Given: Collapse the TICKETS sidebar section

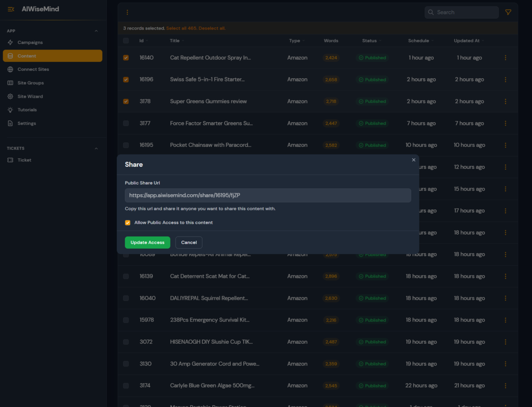Looking at the screenshot, I should pyautogui.click(x=96, y=148).
